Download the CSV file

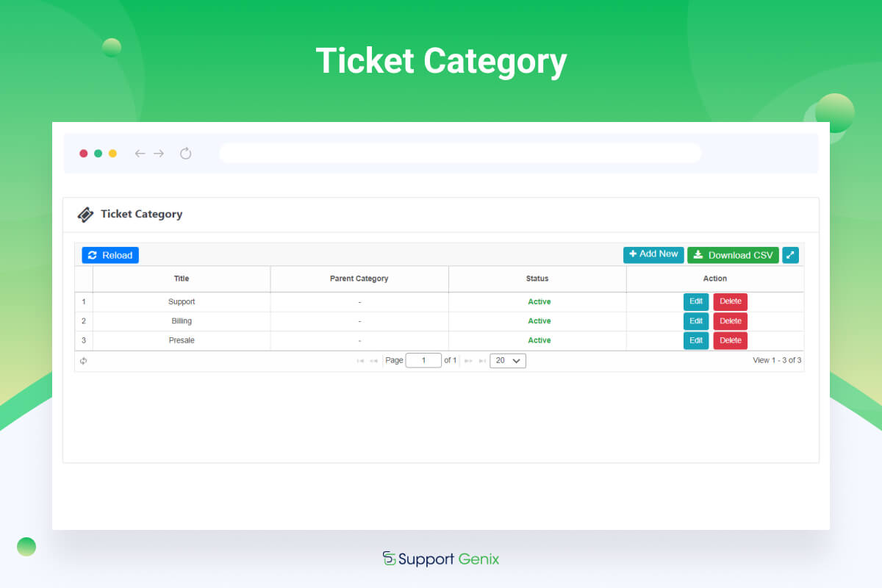point(733,255)
